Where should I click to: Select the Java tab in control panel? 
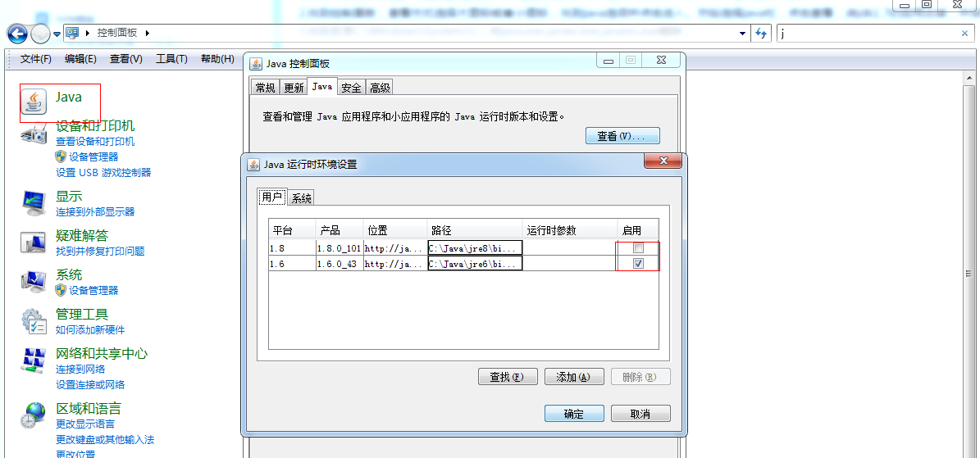(322, 86)
